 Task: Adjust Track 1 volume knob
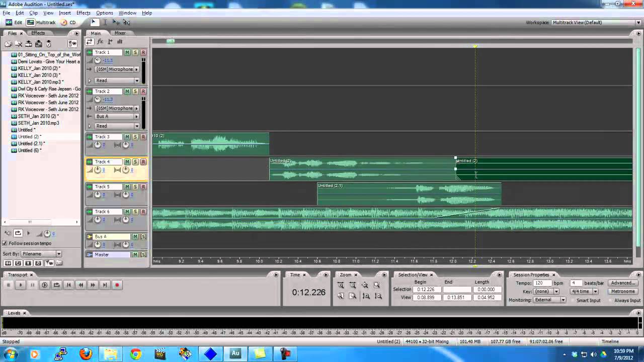[98, 60]
